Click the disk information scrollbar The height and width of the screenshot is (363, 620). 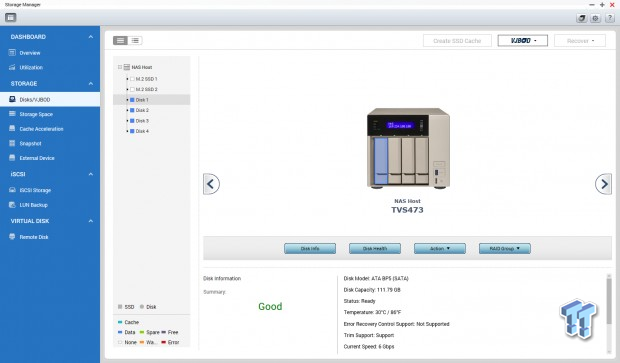click(609, 301)
